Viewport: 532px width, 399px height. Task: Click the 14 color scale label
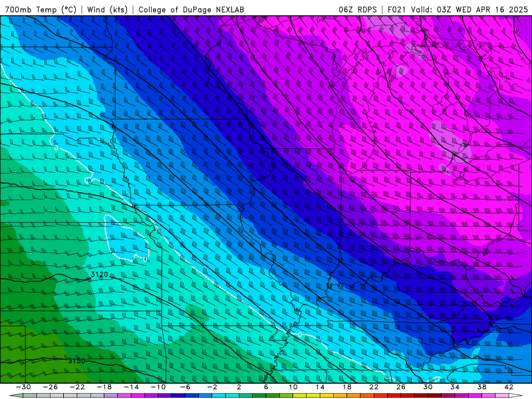320,387
